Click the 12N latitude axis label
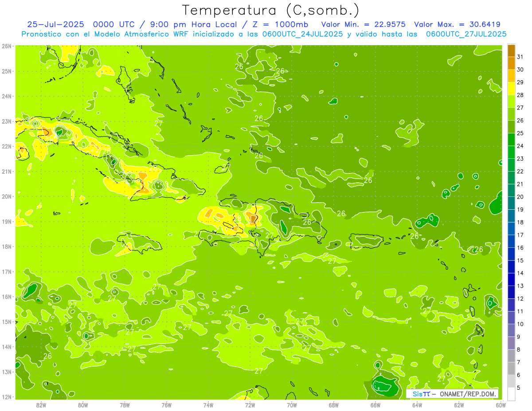Viewport: 532px width, 411px height. [x=7, y=397]
